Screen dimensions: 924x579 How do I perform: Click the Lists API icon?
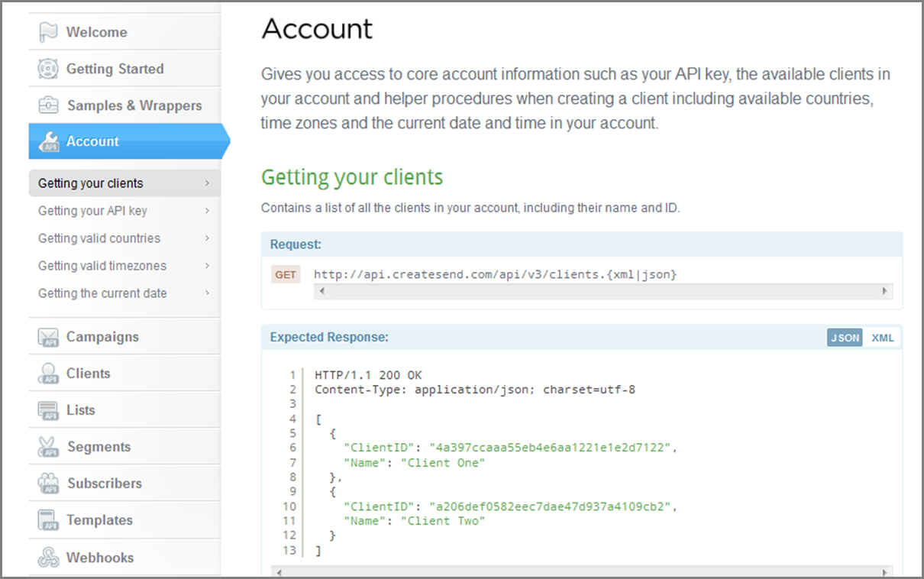point(48,410)
